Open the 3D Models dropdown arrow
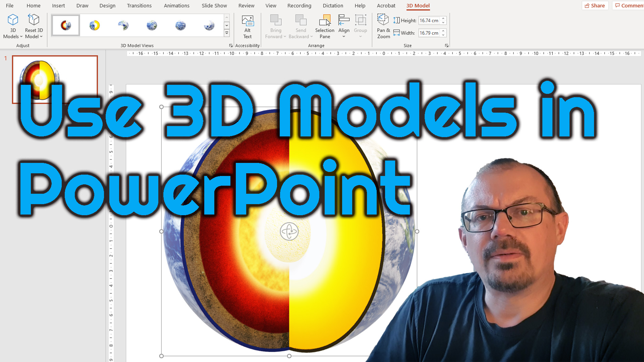 click(21, 37)
